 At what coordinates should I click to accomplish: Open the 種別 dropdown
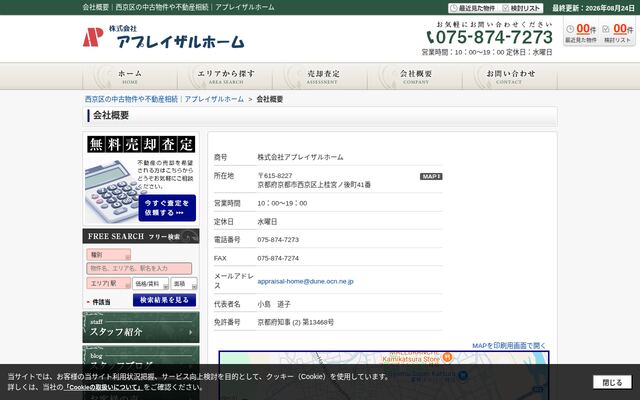[x=109, y=255]
